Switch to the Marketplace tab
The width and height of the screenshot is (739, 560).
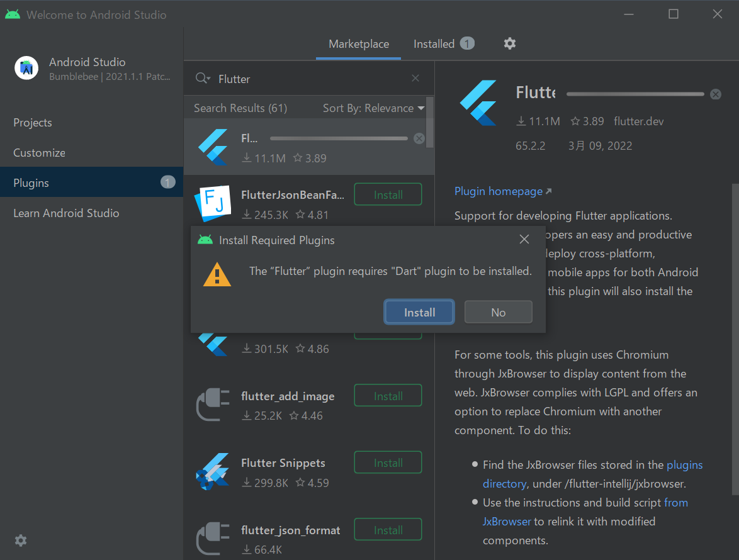359,44
